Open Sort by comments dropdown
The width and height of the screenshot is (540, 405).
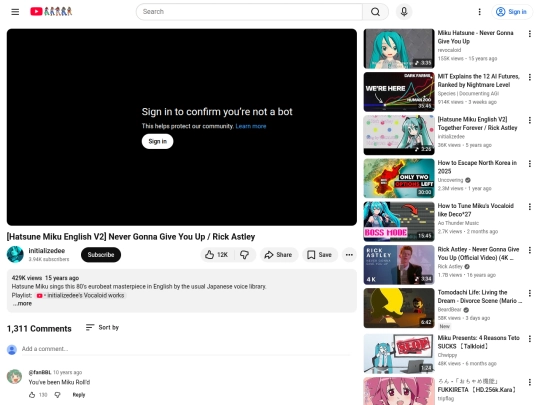coord(102,327)
